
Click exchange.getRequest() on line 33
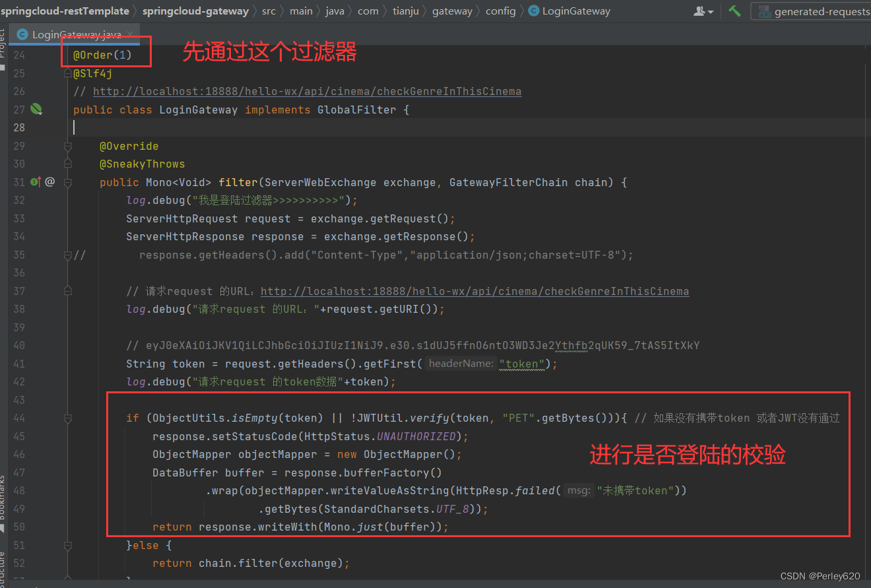pos(379,218)
